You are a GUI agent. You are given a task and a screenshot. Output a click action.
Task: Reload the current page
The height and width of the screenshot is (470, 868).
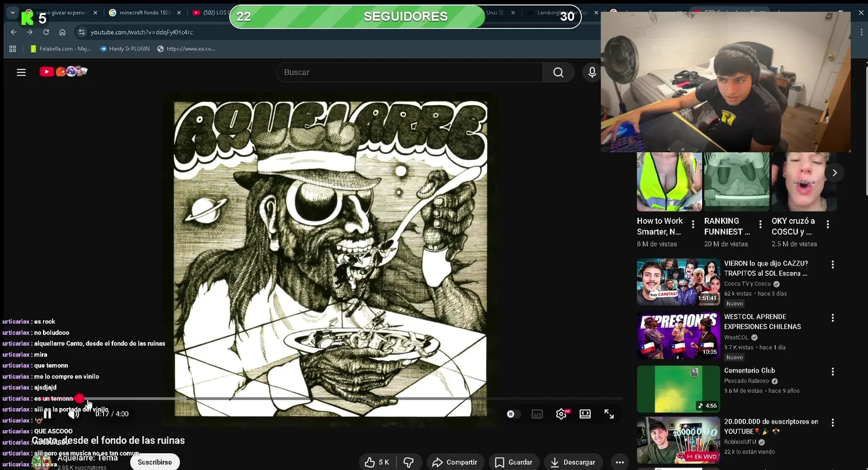[x=46, y=32]
